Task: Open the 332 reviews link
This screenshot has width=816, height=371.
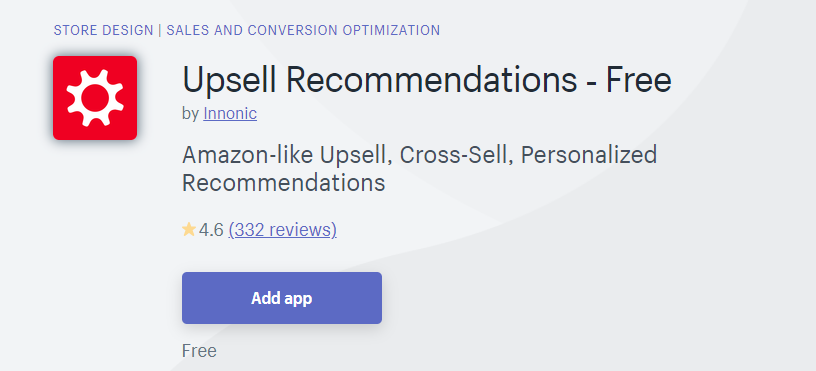Action: point(283,229)
